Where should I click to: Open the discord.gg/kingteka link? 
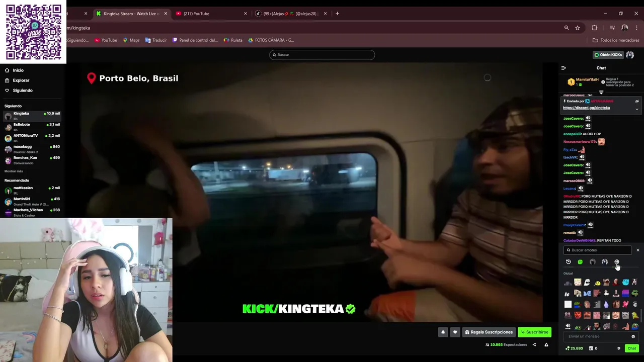click(x=586, y=108)
